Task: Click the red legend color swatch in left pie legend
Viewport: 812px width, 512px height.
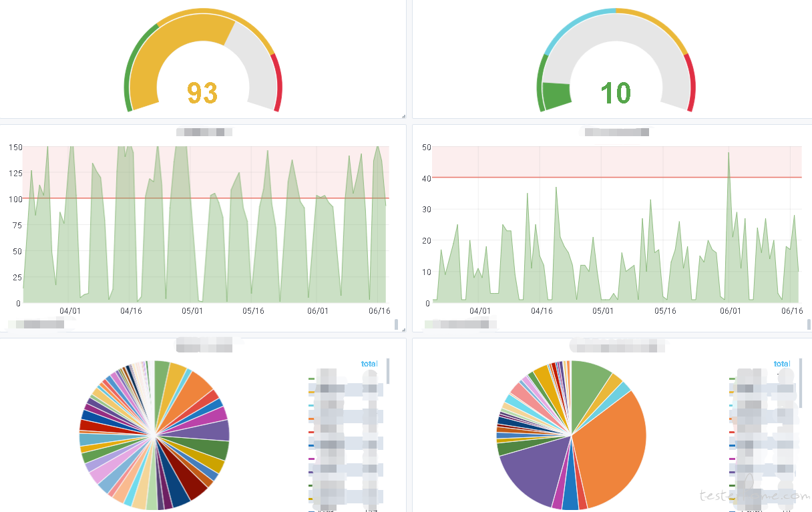Action: click(311, 432)
